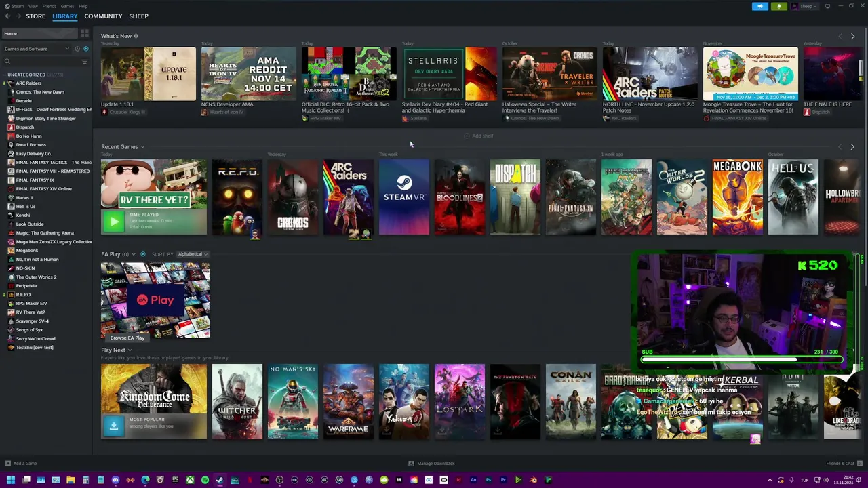This screenshot has height=488, width=868.
Task: Go forward with the navigation forward arrow
Action: click(18, 16)
